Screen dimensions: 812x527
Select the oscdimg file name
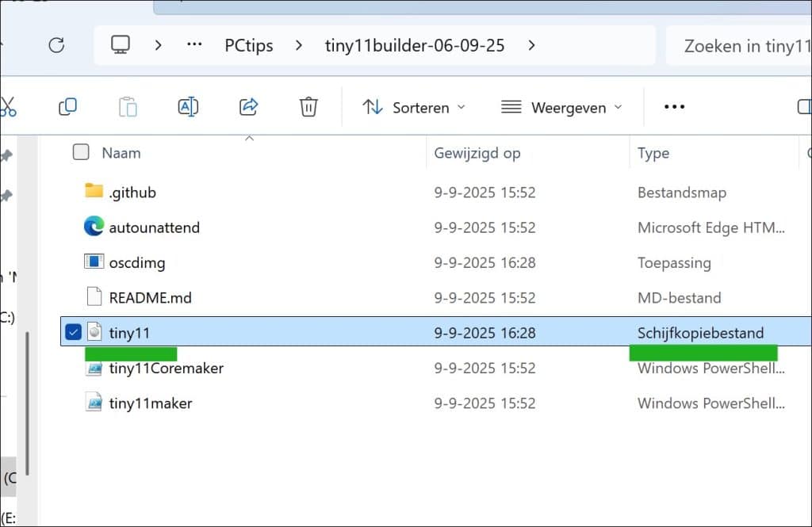(137, 262)
